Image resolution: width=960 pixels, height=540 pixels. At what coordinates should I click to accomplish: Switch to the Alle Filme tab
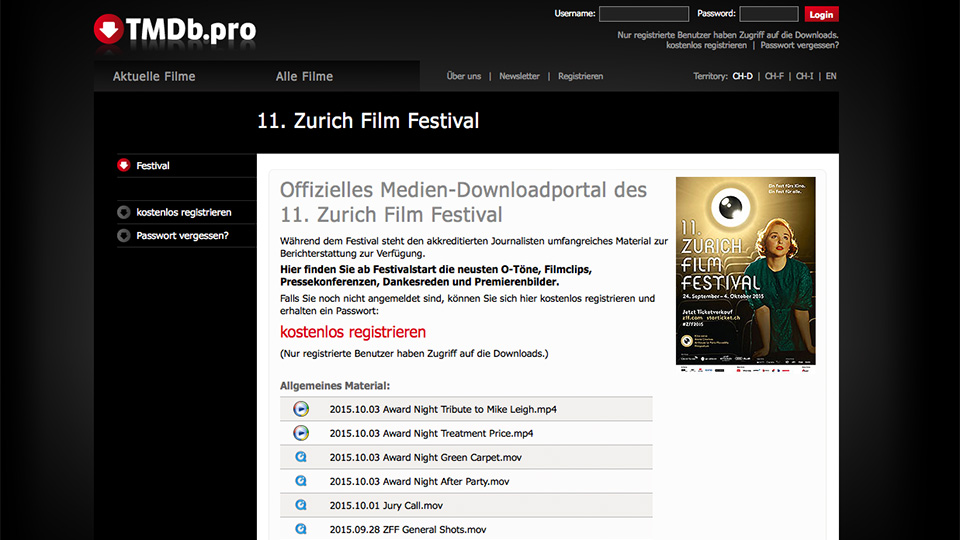pyautogui.click(x=304, y=76)
